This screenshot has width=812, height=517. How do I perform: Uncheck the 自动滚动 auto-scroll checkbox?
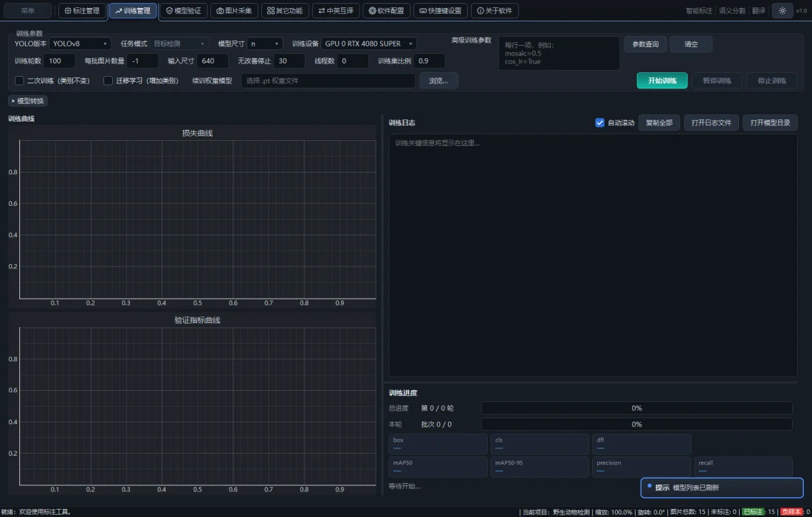(x=599, y=122)
